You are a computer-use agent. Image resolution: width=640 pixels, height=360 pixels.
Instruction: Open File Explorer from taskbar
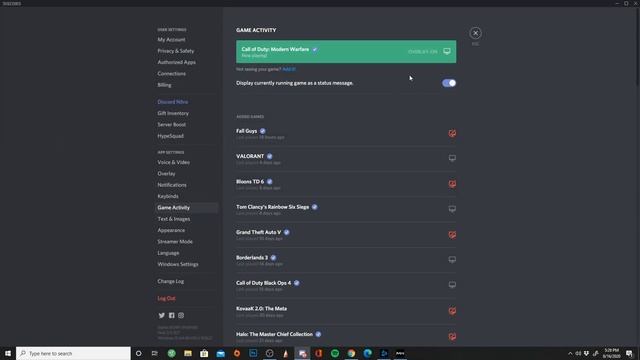click(x=188, y=353)
